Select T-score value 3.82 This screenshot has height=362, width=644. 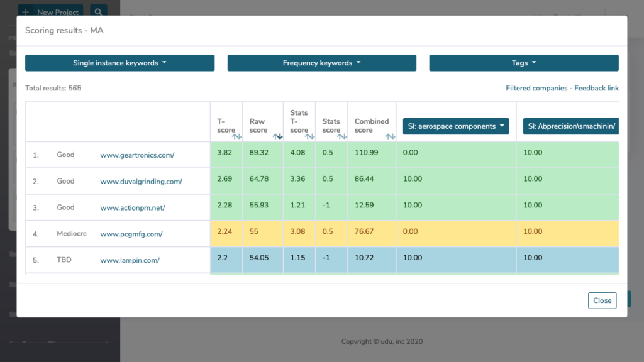pos(225,153)
